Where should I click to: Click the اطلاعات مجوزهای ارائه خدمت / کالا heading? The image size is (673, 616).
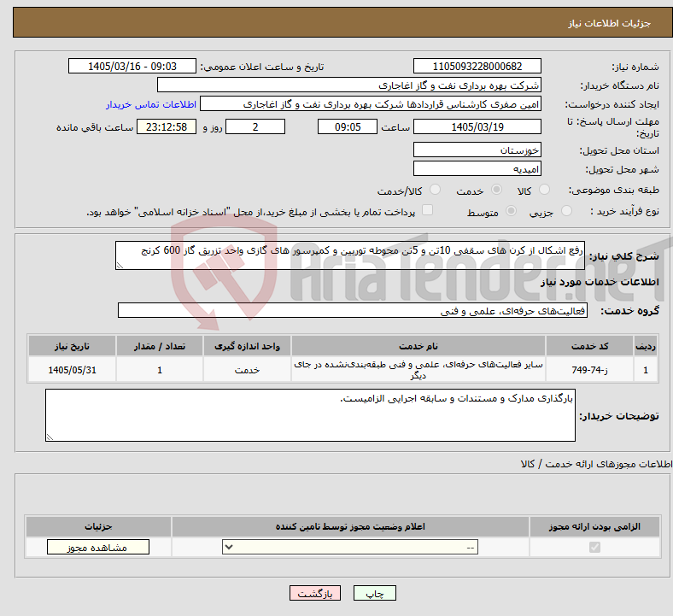pos(596,464)
